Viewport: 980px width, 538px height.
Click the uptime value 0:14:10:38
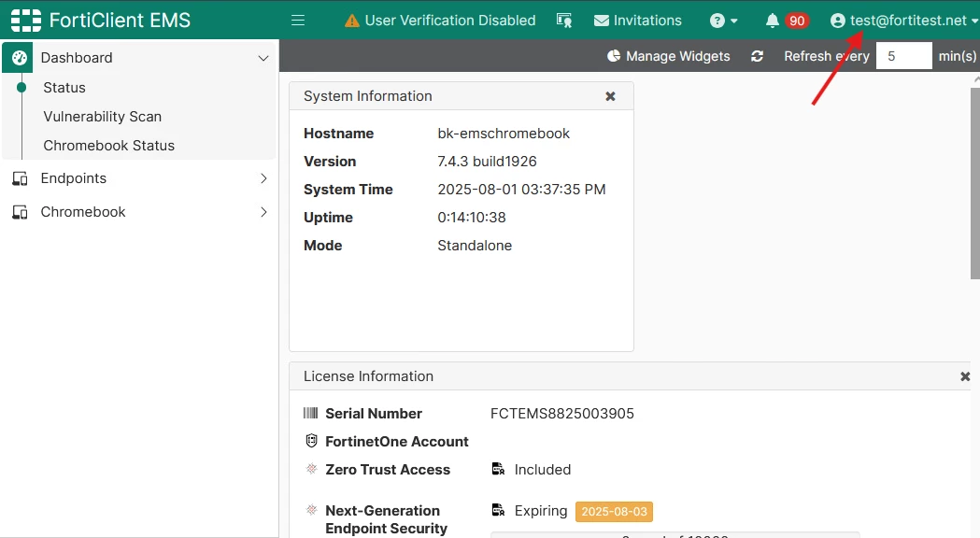point(472,218)
